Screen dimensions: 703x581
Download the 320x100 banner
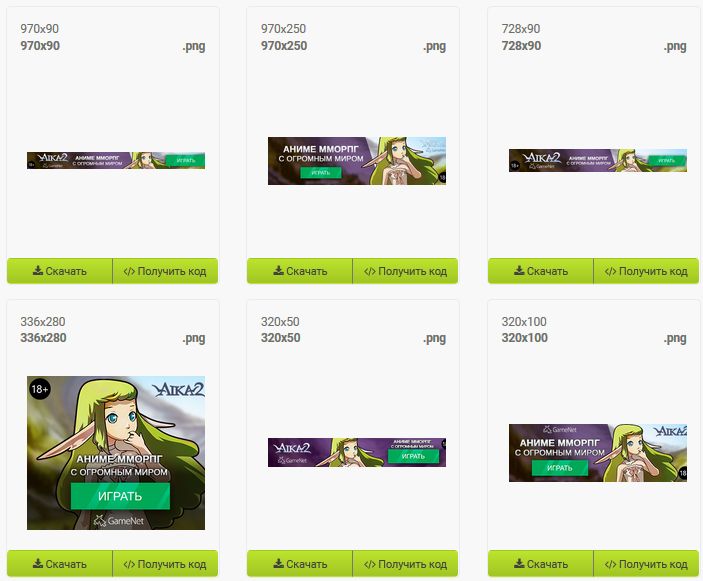(541, 564)
